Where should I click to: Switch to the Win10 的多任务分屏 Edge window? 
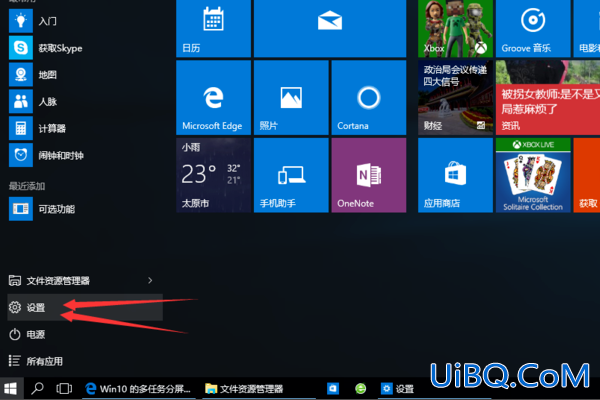coord(139,389)
